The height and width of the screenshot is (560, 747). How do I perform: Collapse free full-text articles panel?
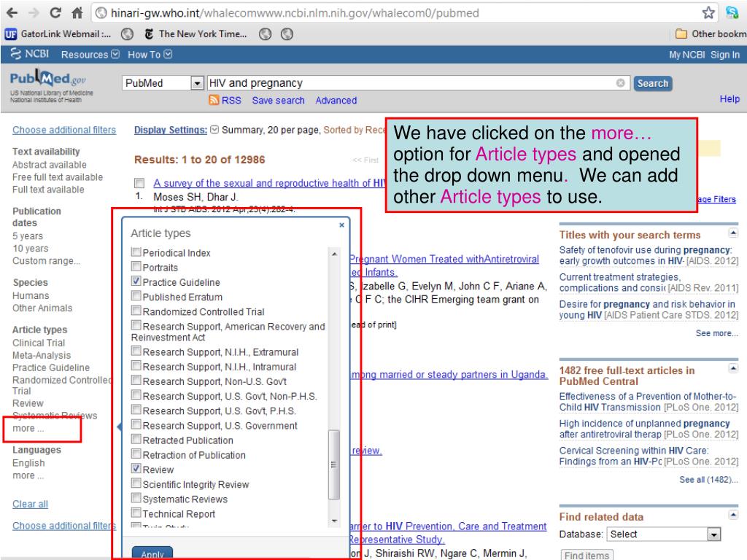coord(733,368)
